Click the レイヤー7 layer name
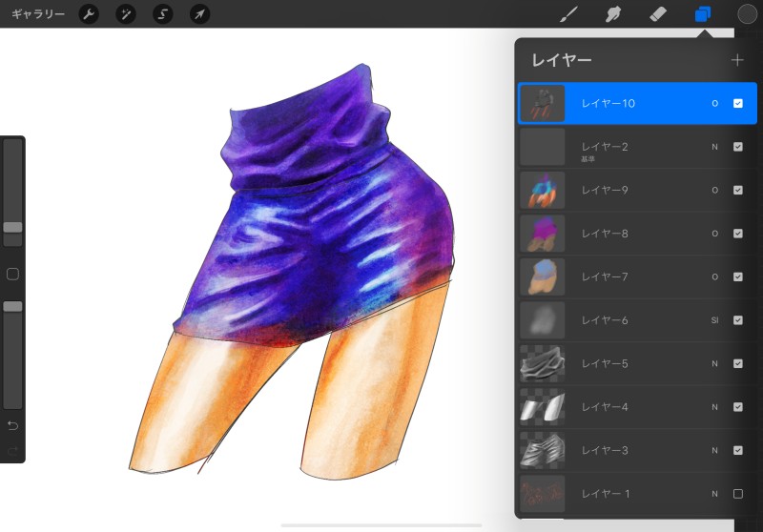This screenshot has height=532, width=763. [x=605, y=276]
